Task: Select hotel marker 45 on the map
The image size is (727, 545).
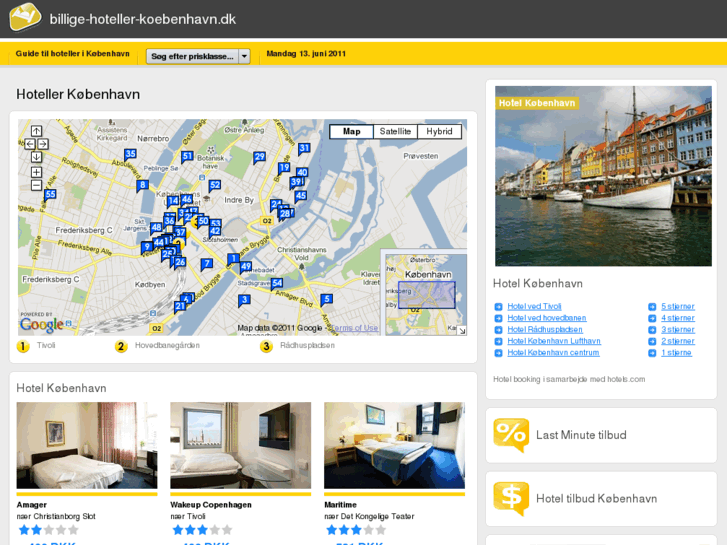Action: (300, 196)
